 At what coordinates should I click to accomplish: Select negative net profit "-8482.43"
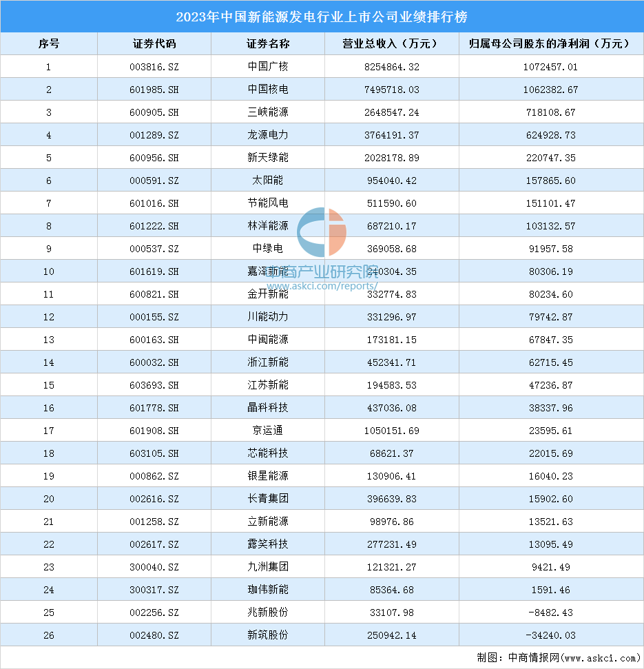click(x=550, y=613)
